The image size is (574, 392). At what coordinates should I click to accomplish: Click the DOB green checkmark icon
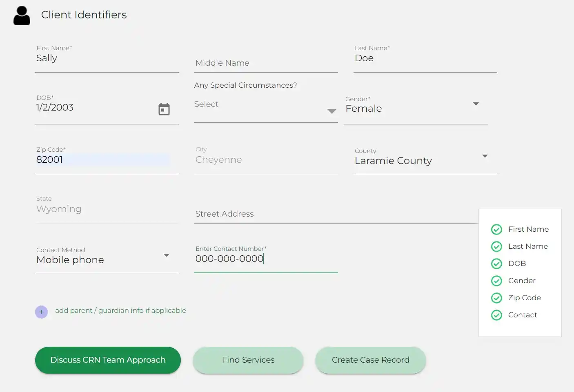coord(496,264)
